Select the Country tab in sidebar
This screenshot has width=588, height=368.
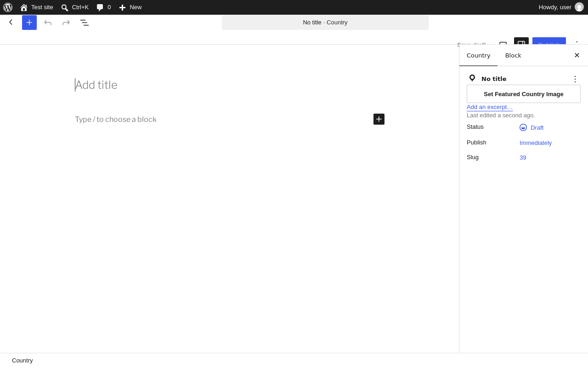(x=479, y=56)
